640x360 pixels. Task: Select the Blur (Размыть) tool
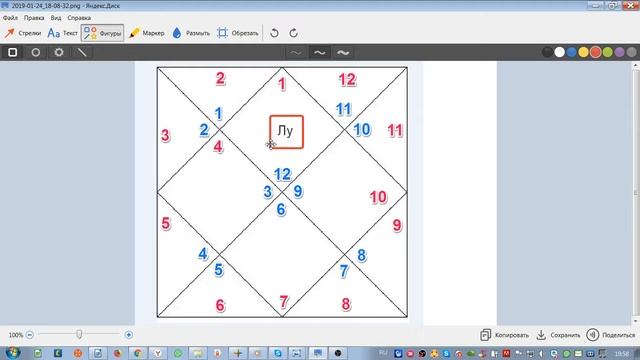[191, 33]
